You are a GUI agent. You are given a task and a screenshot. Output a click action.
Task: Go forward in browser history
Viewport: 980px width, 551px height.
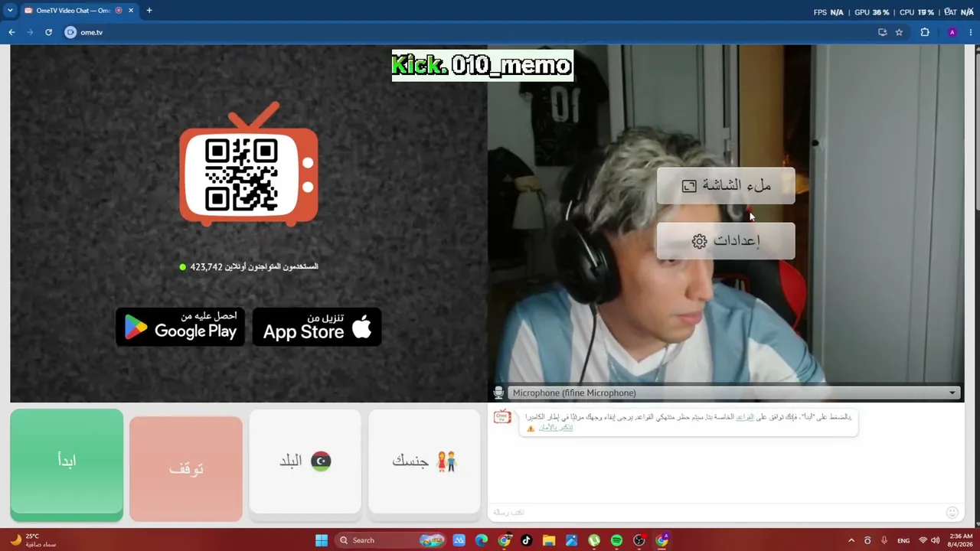[x=30, y=32]
